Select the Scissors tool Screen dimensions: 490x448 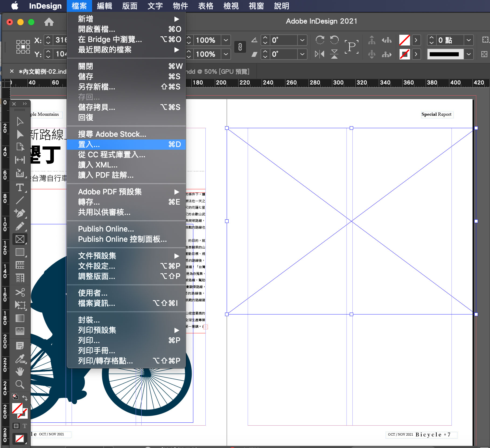[20, 292]
